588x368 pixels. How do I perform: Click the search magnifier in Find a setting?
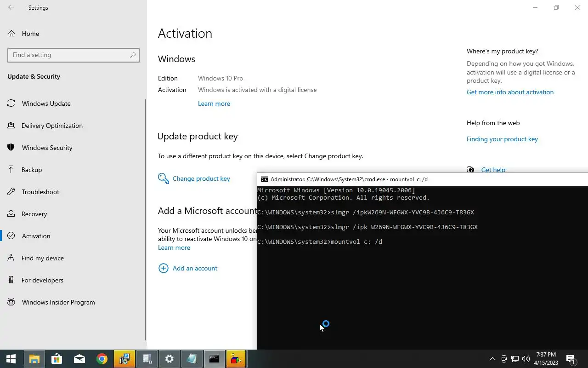tap(133, 55)
